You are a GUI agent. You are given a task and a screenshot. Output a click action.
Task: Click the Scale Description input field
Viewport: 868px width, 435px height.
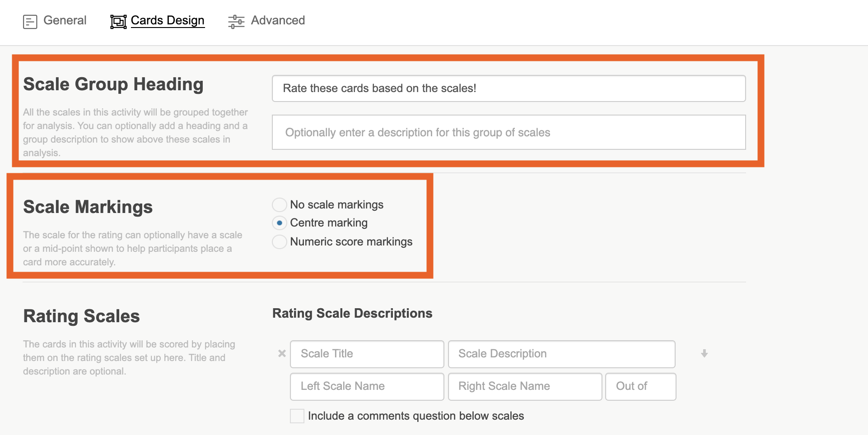(561, 354)
